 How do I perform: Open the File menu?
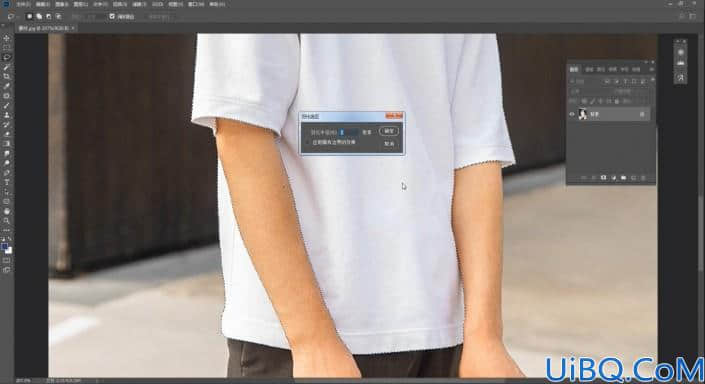click(x=23, y=4)
